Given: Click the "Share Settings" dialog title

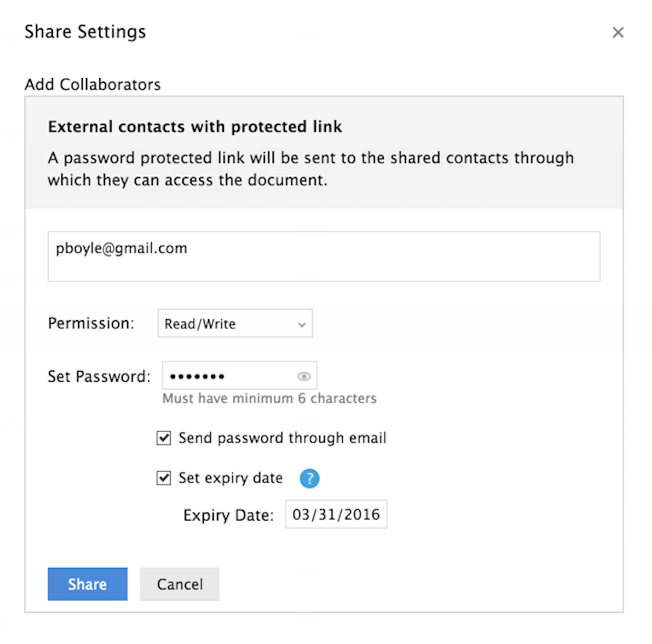Looking at the screenshot, I should pyautogui.click(x=85, y=32).
